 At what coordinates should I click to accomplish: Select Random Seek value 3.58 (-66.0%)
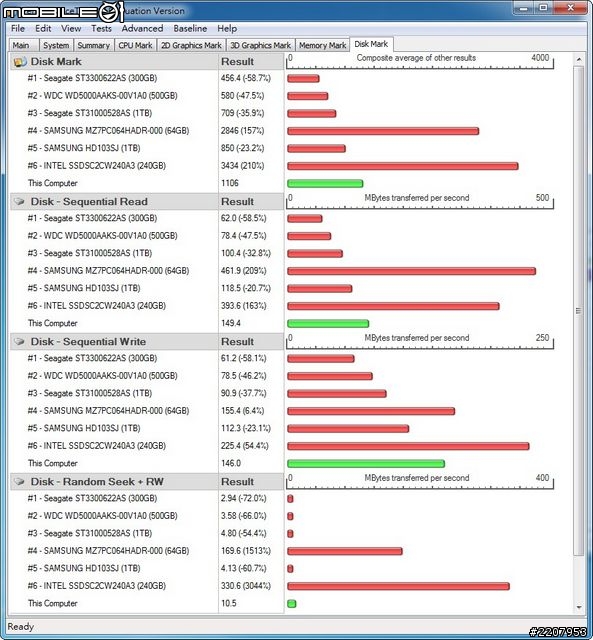click(244, 516)
